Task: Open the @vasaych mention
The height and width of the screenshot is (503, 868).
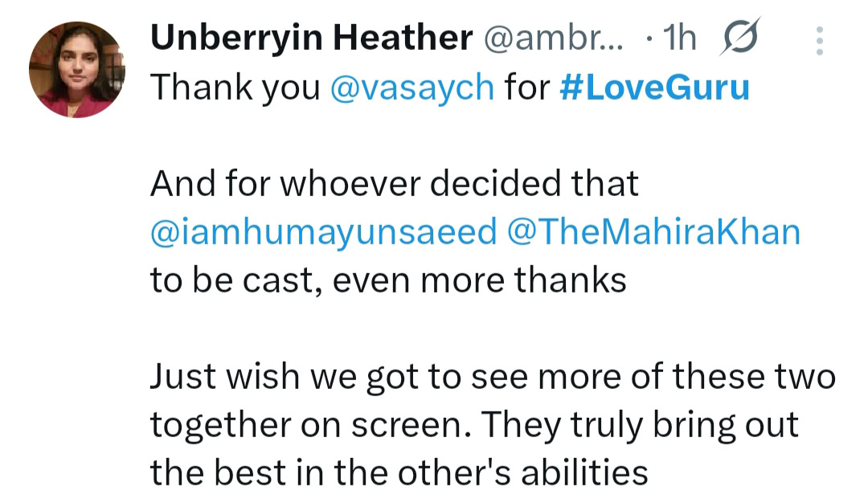Action: click(x=412, y=87)
